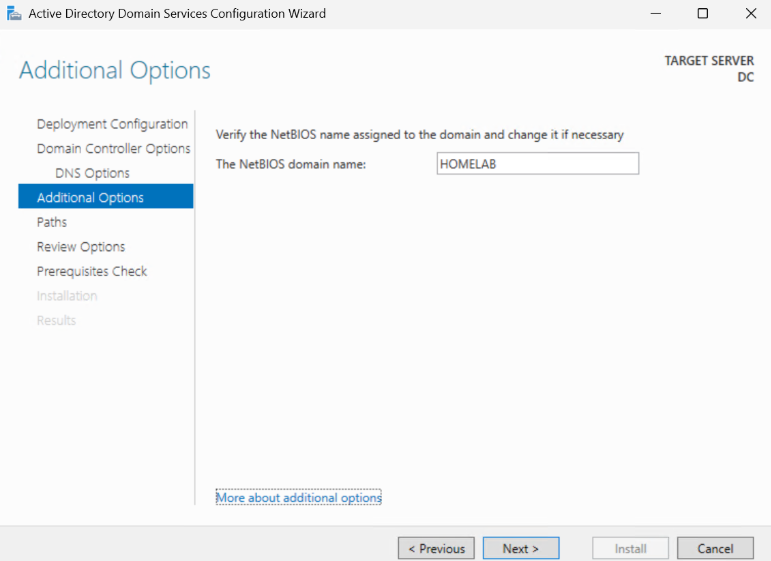Open the Domain Controller Options step
This screenshot has width=771, height=561.
113,149
